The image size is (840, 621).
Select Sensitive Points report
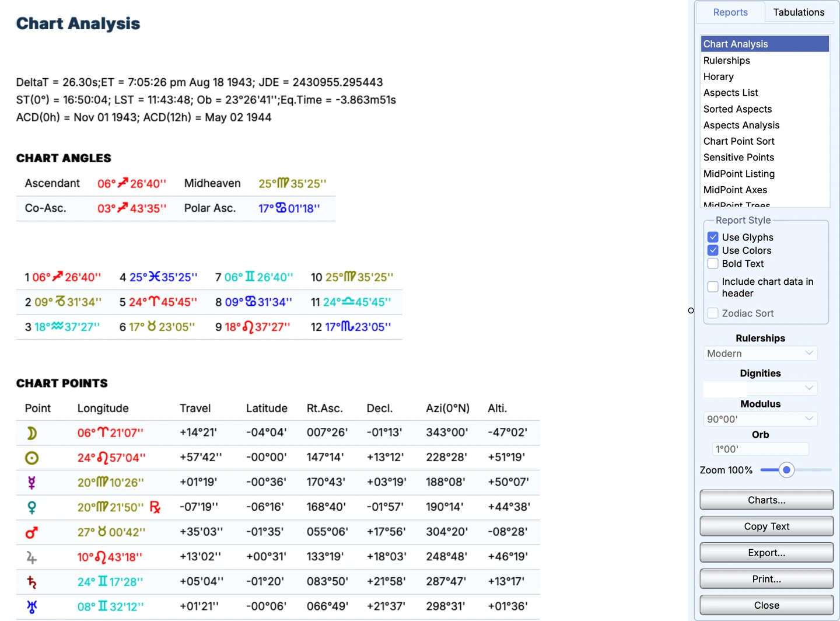click(x=765, y=157)
